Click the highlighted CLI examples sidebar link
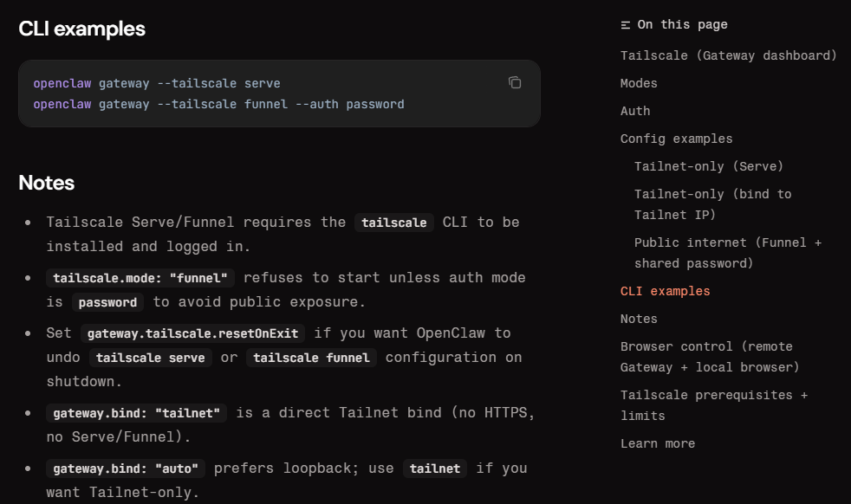Image resolution: width=851 pixels, height=504 pixels. [665, 291]
